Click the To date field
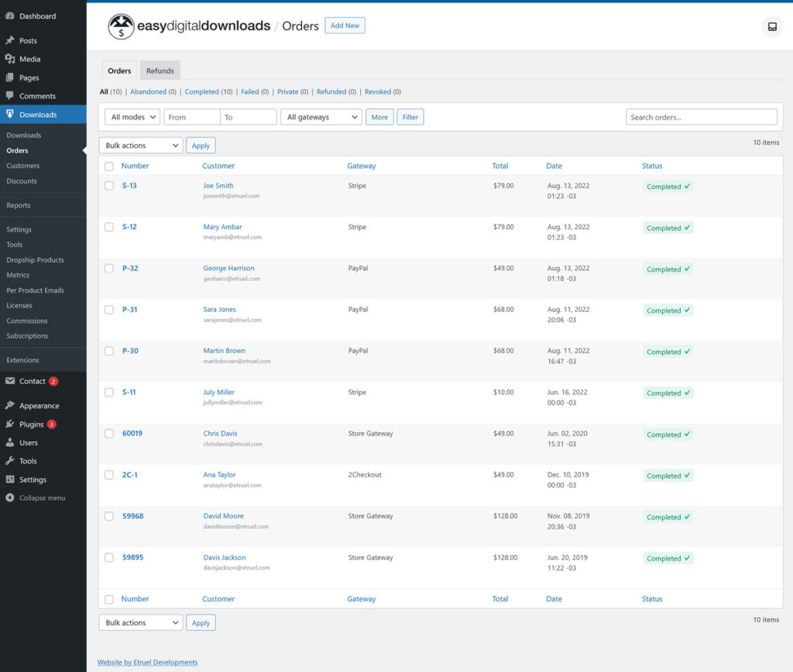The height and width of the screenshot is (672, 793). [x=249, y=117]
